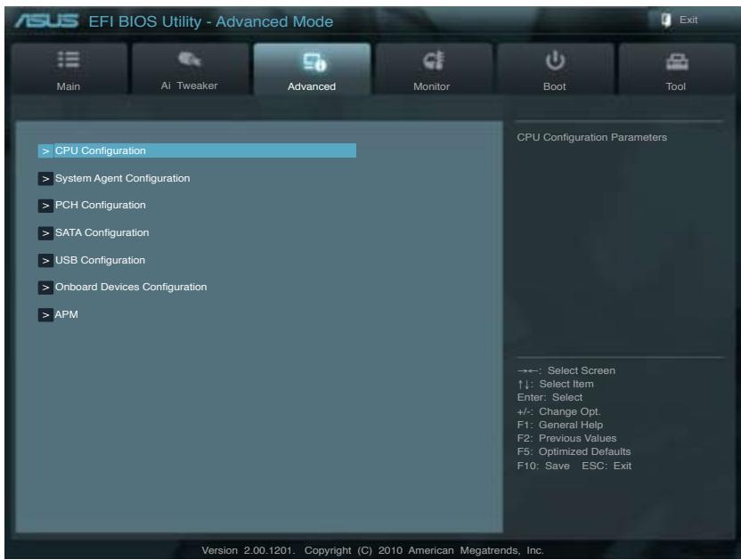Click 'F1: General Help' hint text
This screenshot has height=560, width=741.
(x=560, y=425)
